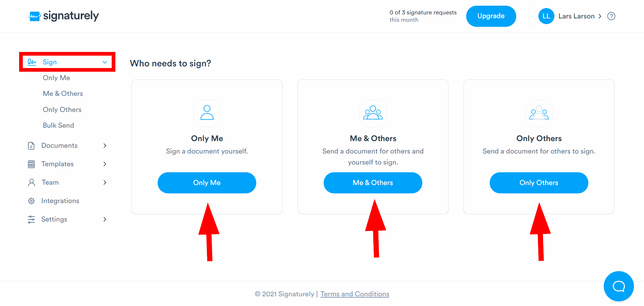Click the Signaturely logo
Screen dimensions: 644x306
(x=63, y=16)
